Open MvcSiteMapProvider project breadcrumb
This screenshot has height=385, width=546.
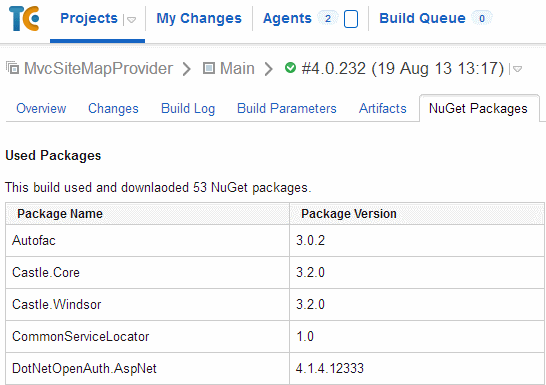99,68
